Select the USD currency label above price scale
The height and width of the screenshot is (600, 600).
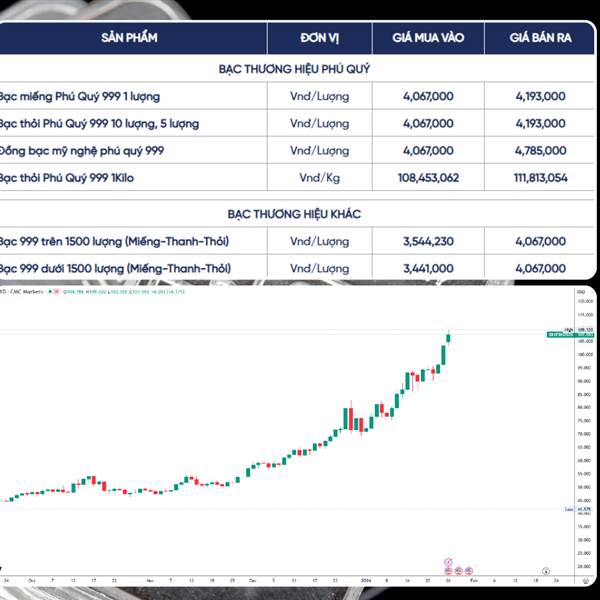pos(580,292)
